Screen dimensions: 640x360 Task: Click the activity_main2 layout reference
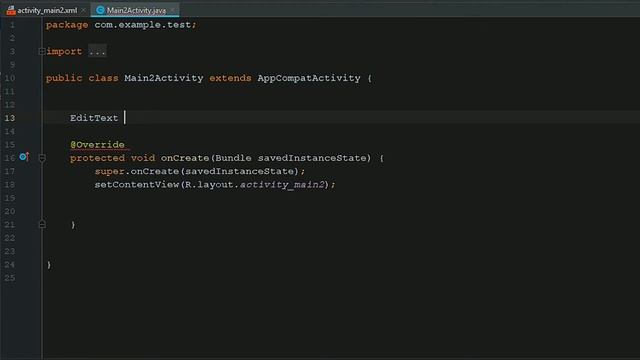point(282,184)
